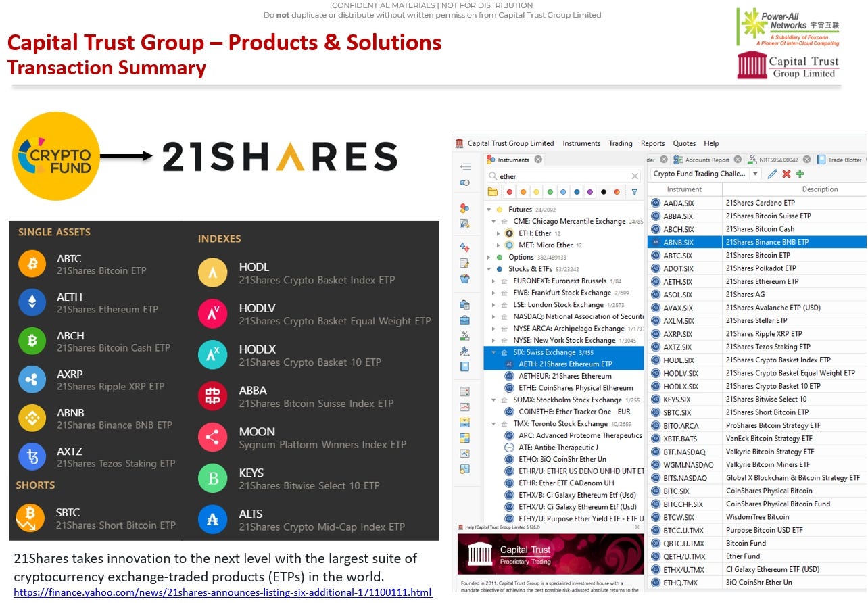
Task: Collapse the CME: Chicago Mercantile Exchange node
Action: click(493, 222)
